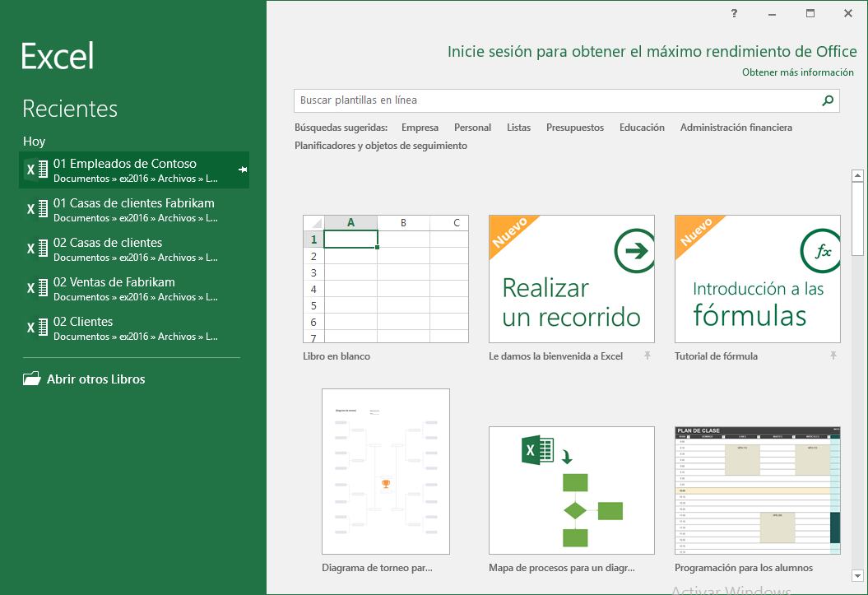Open the Libro en blanco template

tap(385, 279)
